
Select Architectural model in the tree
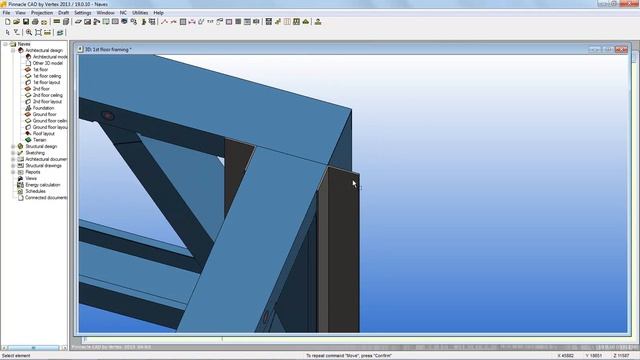pos(50,57)
